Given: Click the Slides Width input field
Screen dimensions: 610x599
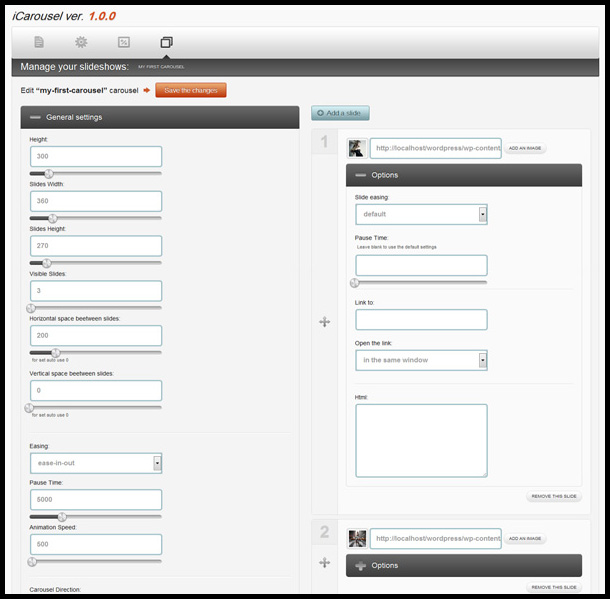Looking at the screenshot, I should coord(96,201).
